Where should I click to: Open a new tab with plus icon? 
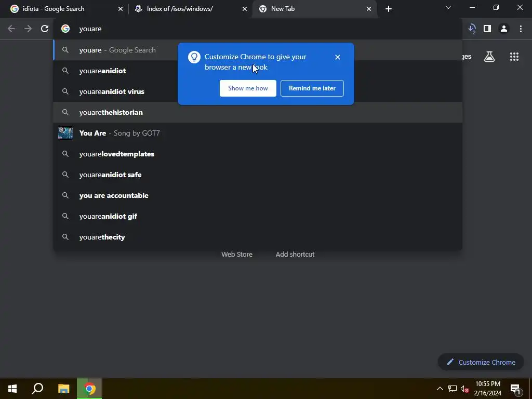point(389,9)
